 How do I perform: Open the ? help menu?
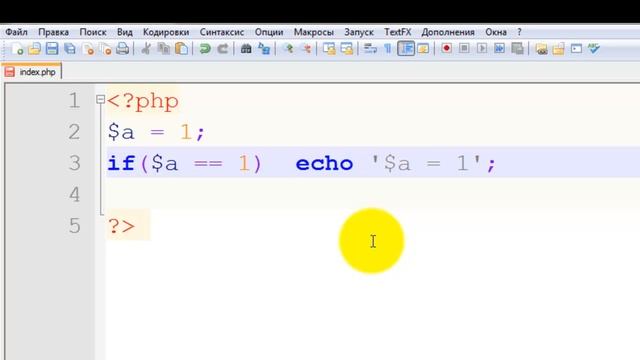(519, 32)
